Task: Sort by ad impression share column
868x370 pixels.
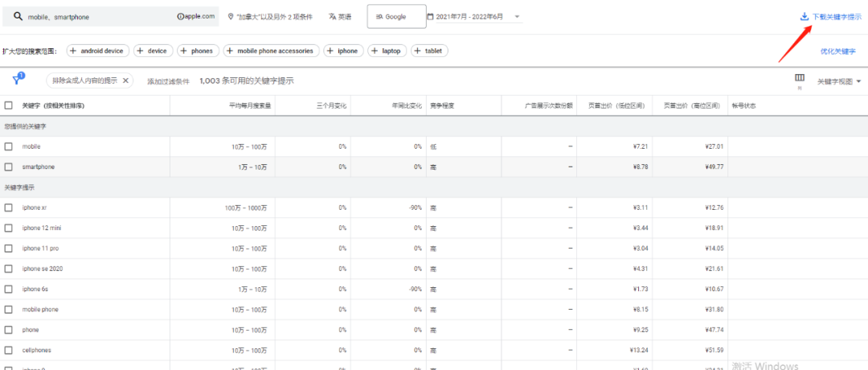Action: tap(549, 105)
